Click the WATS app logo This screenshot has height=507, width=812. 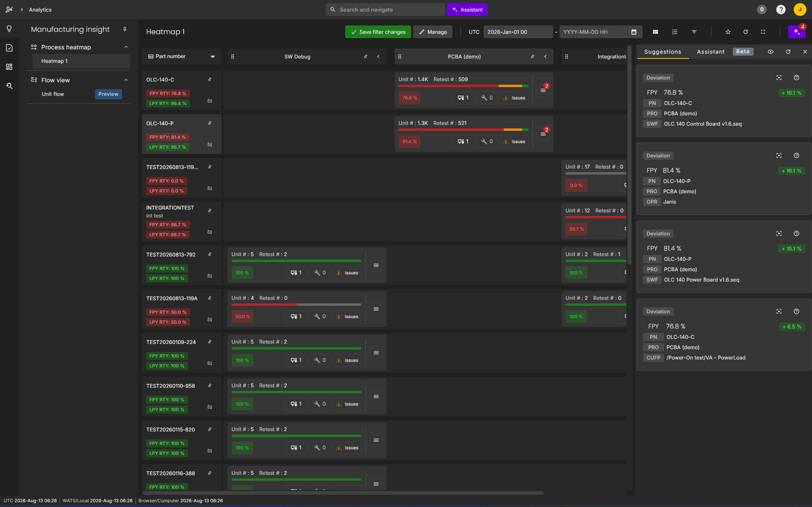click(x=9, y=10)
